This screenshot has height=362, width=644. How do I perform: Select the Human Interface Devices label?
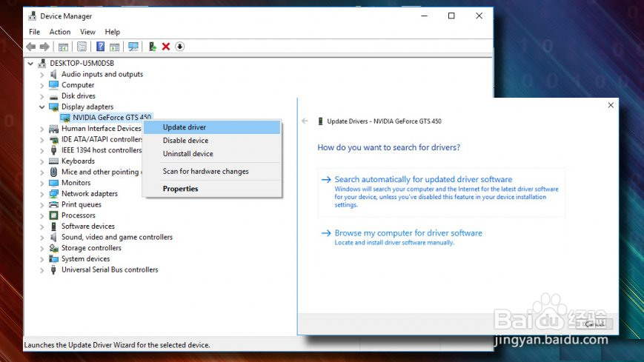(101, 129)
